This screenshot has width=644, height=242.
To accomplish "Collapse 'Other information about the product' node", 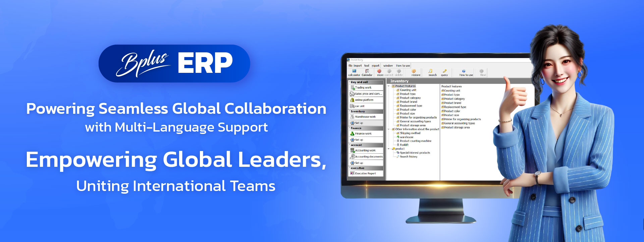I will pos(389,129).
